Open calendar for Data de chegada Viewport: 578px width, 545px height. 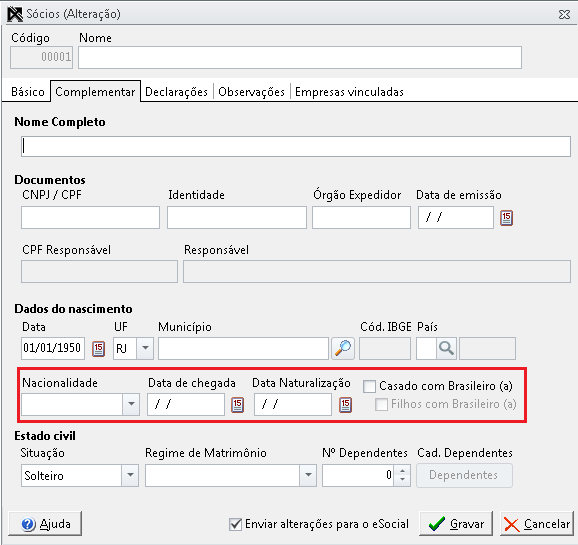click(x=237, y=405)
